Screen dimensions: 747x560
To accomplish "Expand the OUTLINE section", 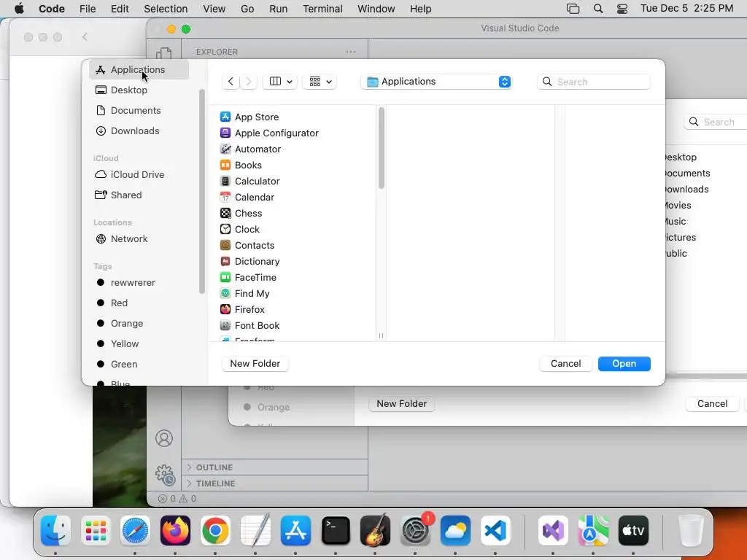I will [214, 467].
